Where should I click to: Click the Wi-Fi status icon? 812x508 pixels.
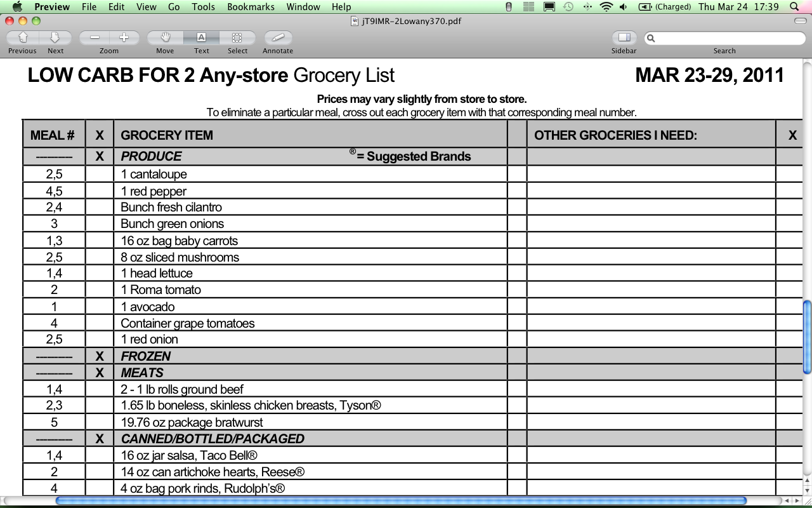click(x=606, y=7)
